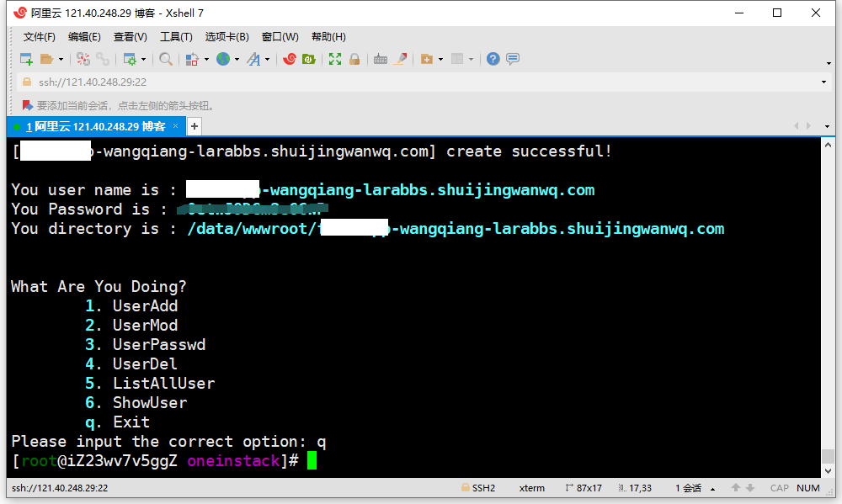Click the Open session folder icon
This screenshot has height=504, width=842.
[x=46, y=59]
